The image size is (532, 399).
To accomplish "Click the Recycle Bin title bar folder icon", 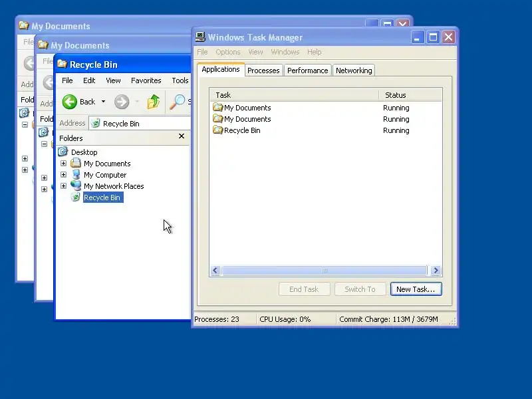I will [x=62, y=64].
